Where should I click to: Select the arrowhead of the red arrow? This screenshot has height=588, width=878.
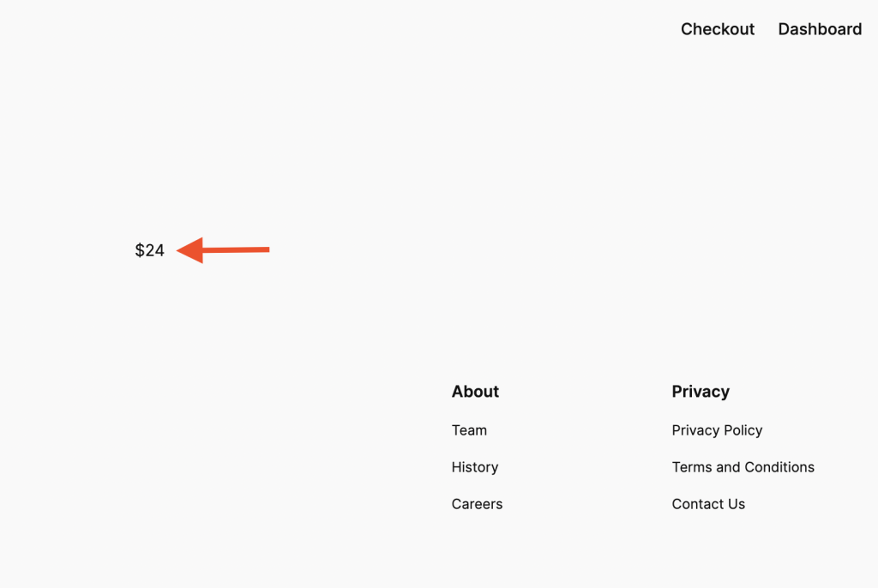click(190, 250)
